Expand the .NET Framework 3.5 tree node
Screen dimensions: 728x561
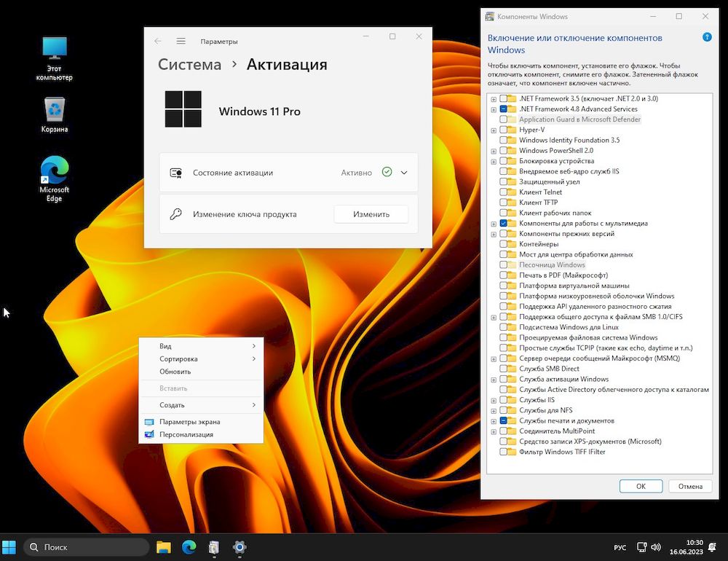tap(494, 98)
